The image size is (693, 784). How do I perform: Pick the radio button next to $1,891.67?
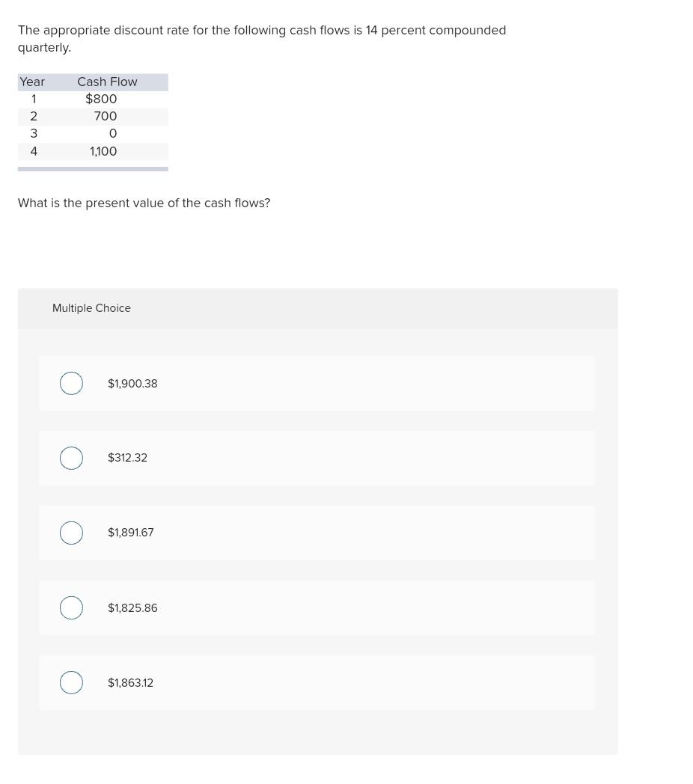pos(71,533)
